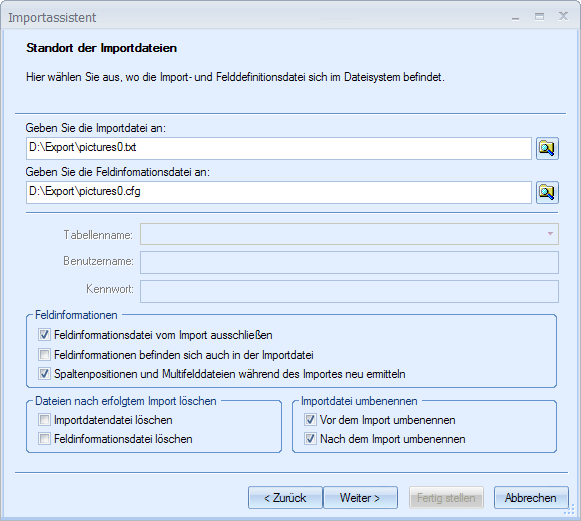Image resolution: width=581 pixels, height=521 pixels.
Task: Uncheck Vor dem Import umbenennen
Action: (310, 420)
